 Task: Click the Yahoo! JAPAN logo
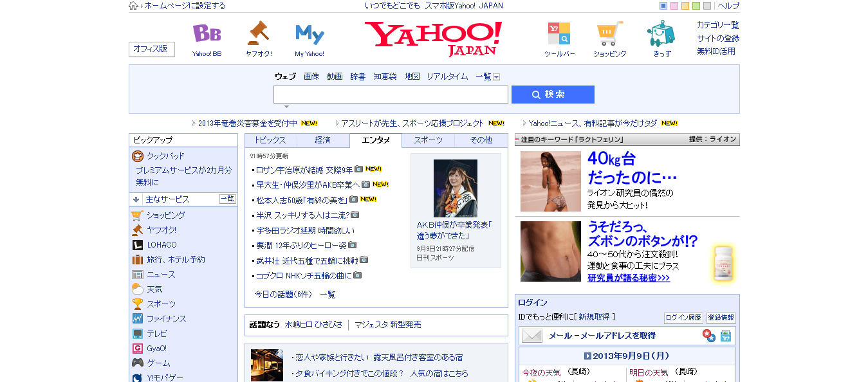point(433,39)
